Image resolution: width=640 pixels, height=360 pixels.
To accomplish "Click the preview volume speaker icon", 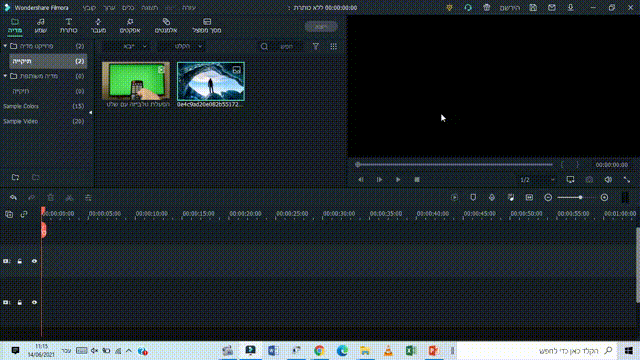I will click(x=608, y=180).
